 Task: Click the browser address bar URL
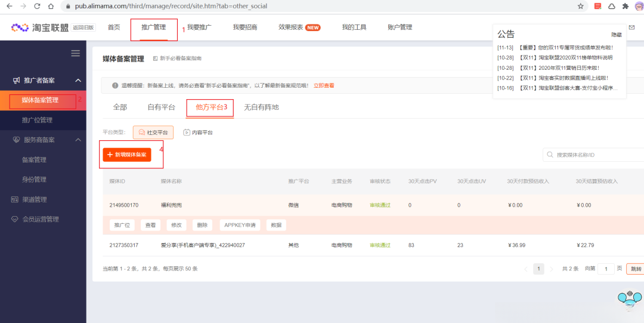[171, 7]
